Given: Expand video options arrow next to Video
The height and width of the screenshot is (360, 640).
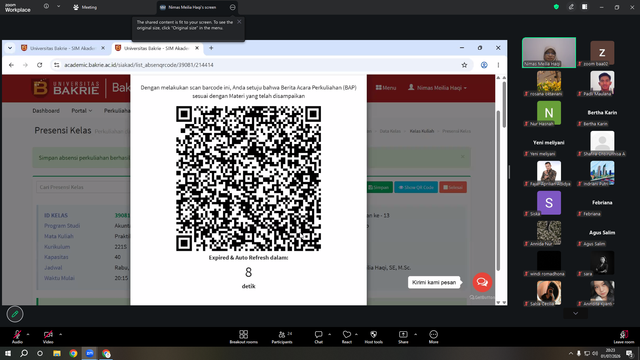Looking at the screenshot, I should coord(60,334).
